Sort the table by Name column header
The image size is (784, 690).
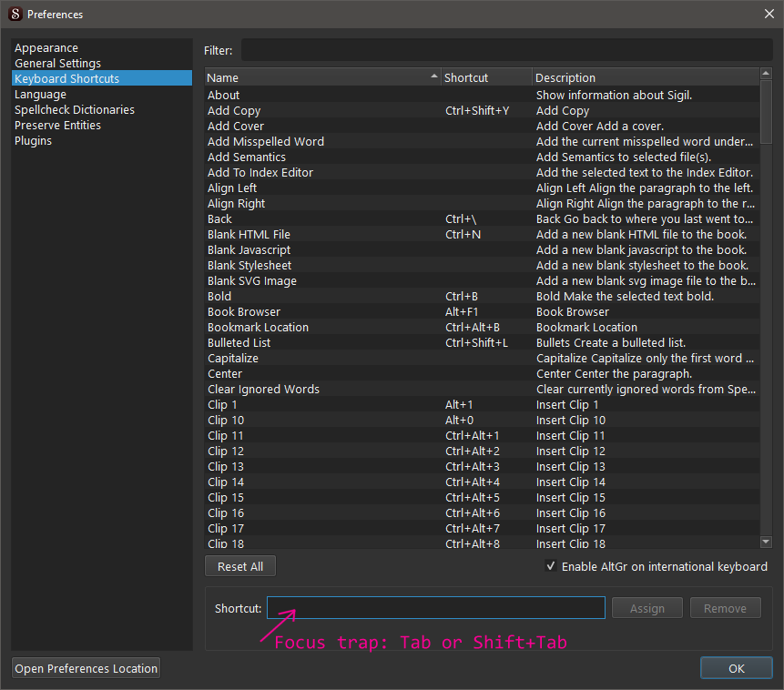pos(322,77)
